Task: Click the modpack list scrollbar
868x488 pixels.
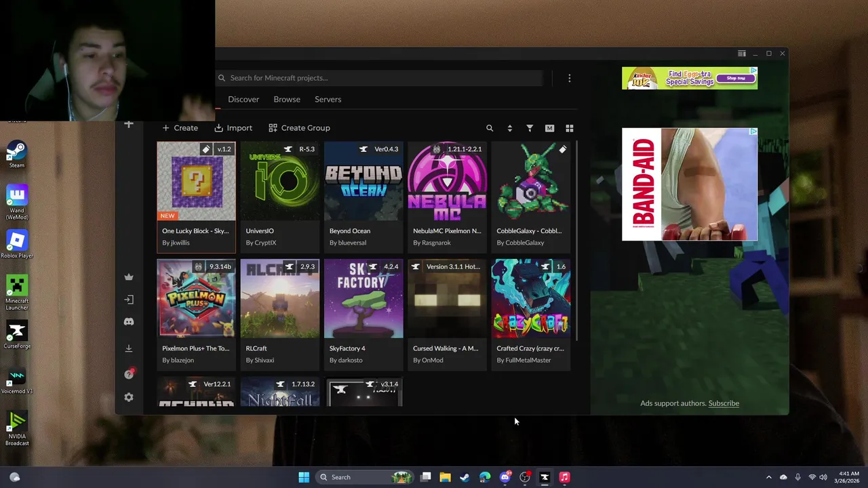Action: coord(576,241)
